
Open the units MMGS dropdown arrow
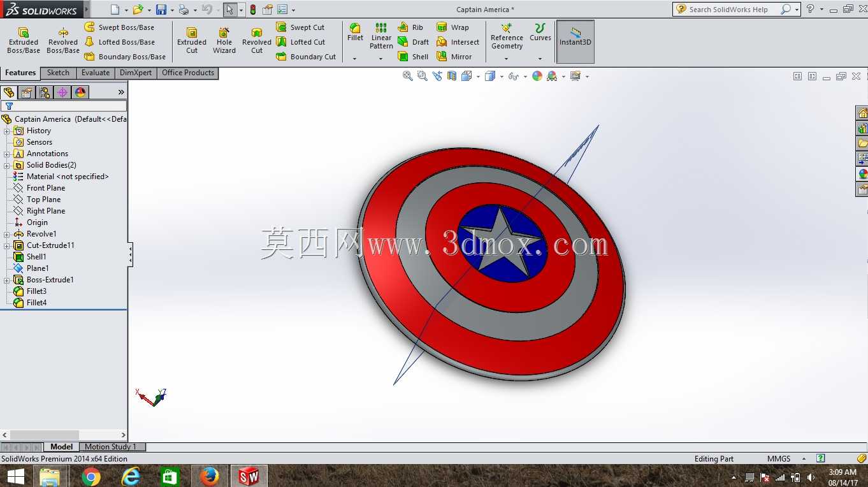[x=804, y=459]
